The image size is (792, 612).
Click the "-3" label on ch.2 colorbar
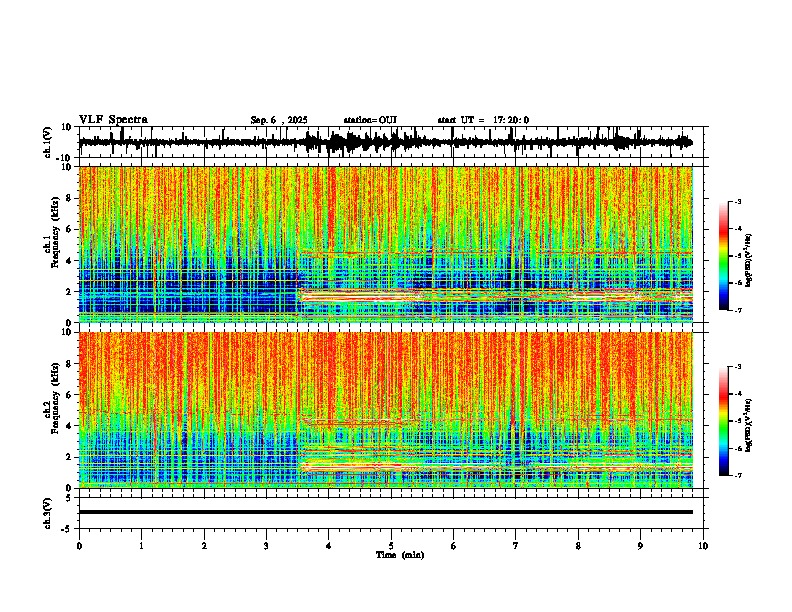[x=737, y=367]
